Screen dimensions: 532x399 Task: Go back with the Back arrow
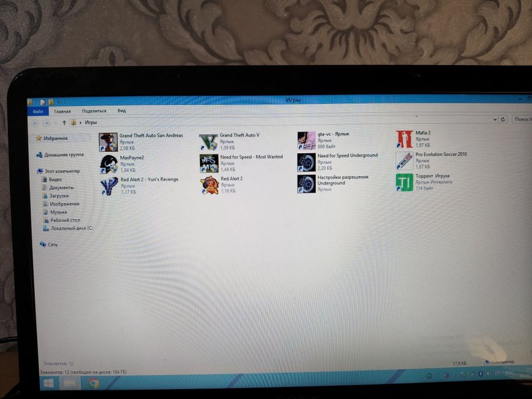35,123
